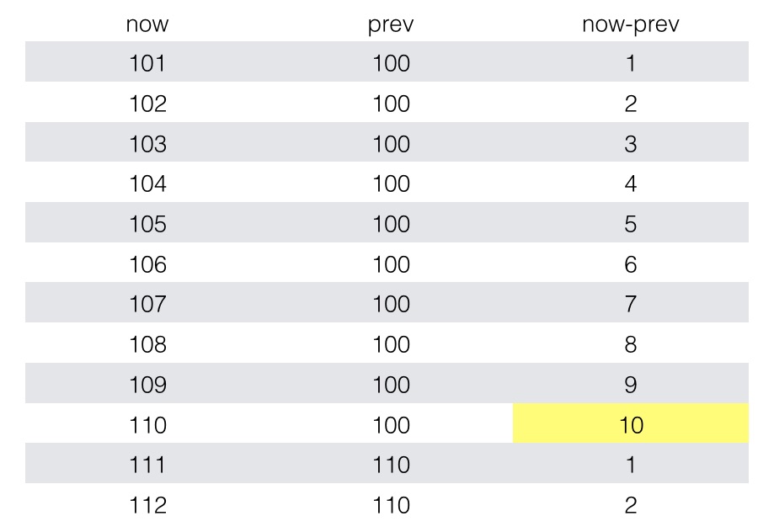Click the cell with value 107
This screenshot has width=758, height=532.
point(147,304)
